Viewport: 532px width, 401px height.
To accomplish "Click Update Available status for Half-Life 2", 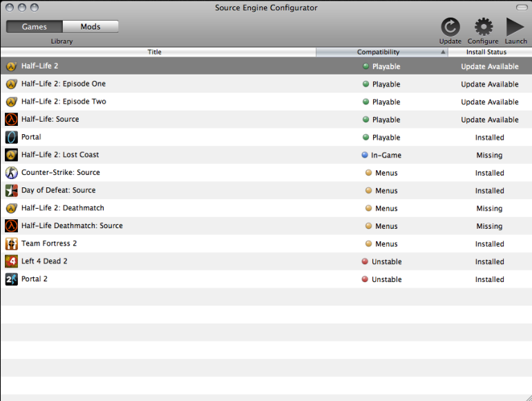I will [x=490, y=66].
